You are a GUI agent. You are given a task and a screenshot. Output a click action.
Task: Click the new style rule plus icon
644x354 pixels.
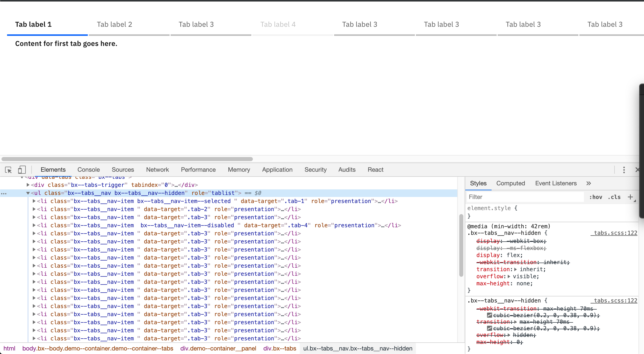tap(631, 197)
